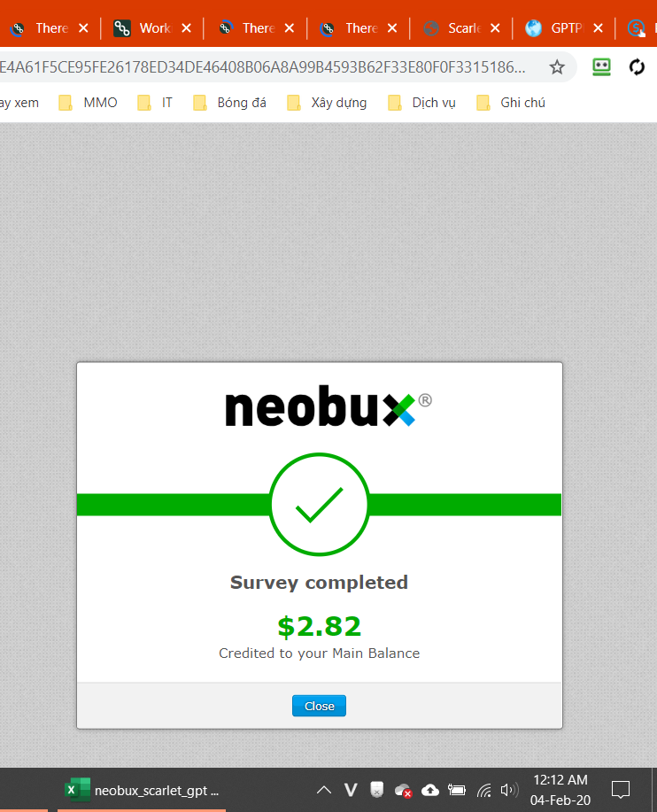Viewport: 657px width, 812px height.
Task: Click the cloud upload tray icon
Action: [x=430, y=790]
